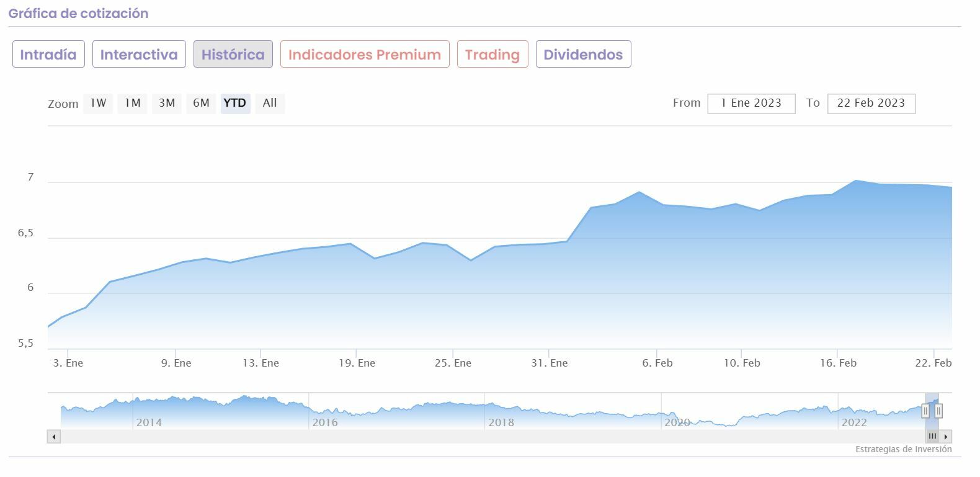This screenshot has height=477, width=980.
Task: Choose the 3M zoom range
Action: tap(167, 103)
